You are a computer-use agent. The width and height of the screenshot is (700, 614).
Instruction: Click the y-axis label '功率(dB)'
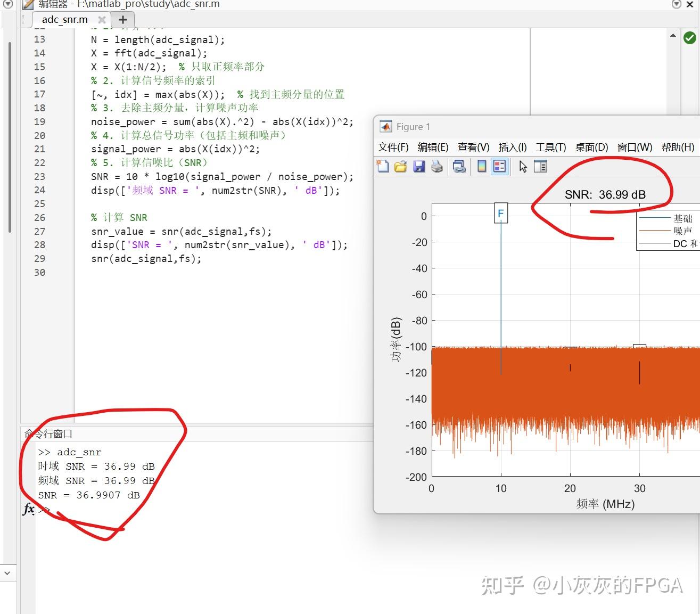(396, 340)
